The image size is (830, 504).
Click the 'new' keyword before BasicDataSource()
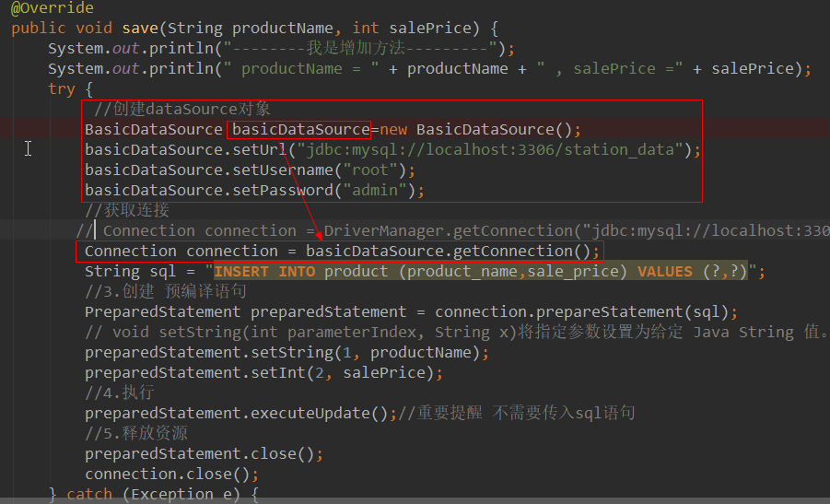pyautogui.click(x=393, y=130)
